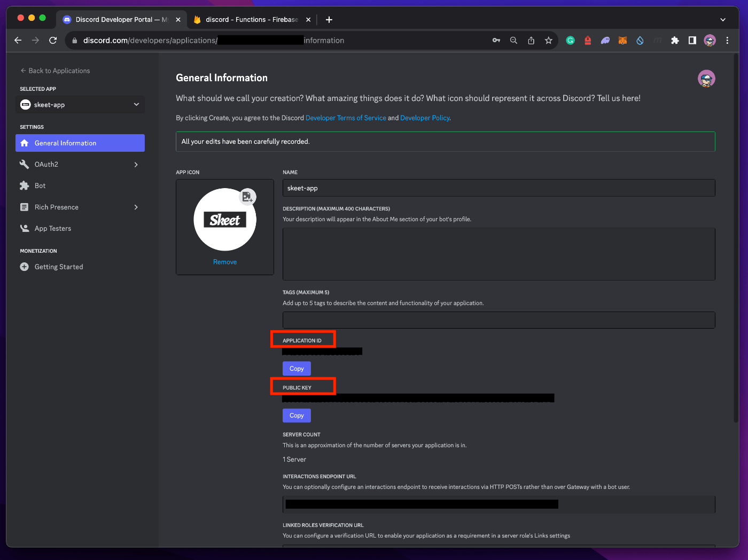Select General Information in settings

(80, 143)
